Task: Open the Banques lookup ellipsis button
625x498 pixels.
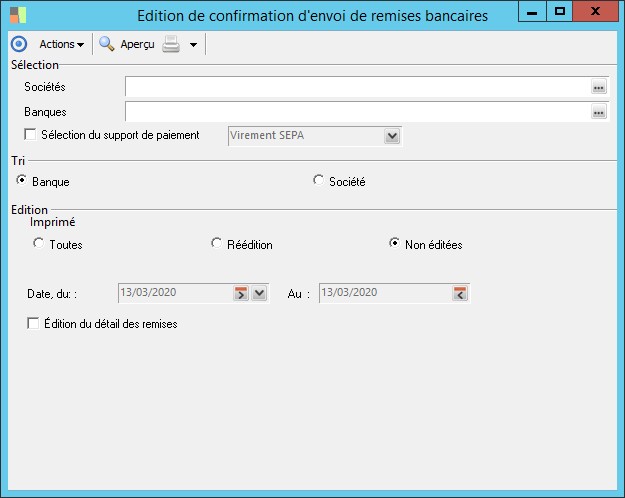Action: click(x=598, y=112)
